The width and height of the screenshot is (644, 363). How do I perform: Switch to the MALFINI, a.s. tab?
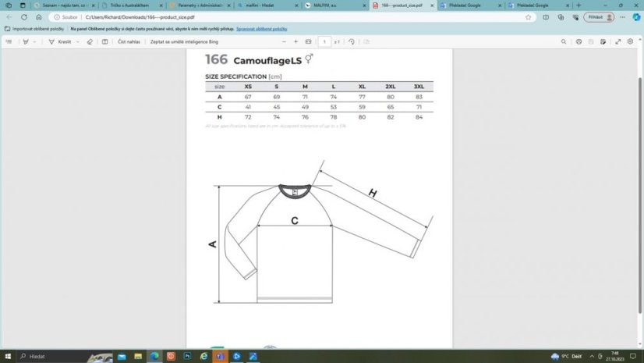coord(334,5)
